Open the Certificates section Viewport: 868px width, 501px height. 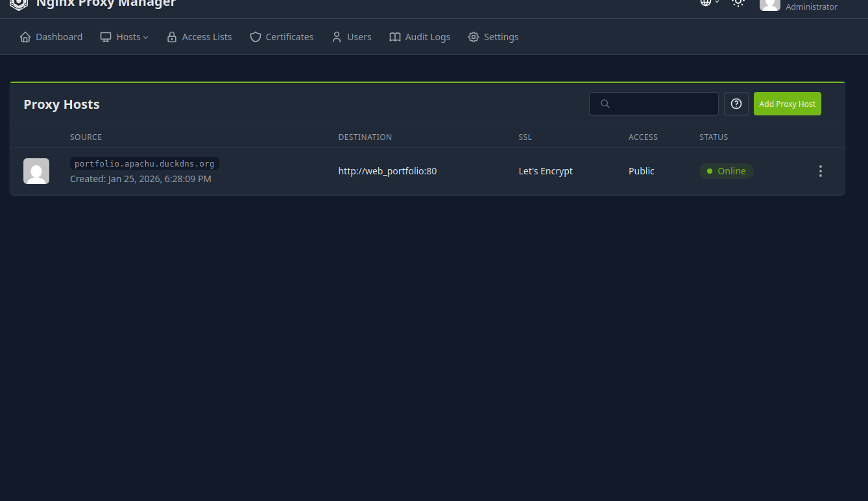click(x=282, y=37)
